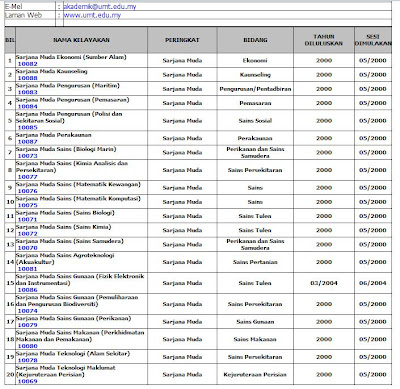Open programme code 10080
The width and height of the screenshot is (400, 389).
[x=28, y=346]
